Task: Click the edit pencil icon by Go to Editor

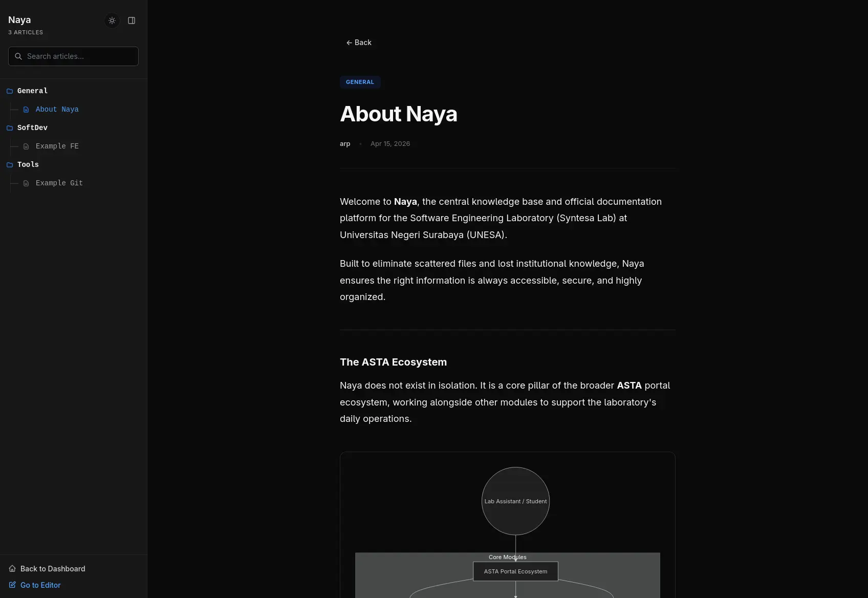Action: [x=12, y=585]
